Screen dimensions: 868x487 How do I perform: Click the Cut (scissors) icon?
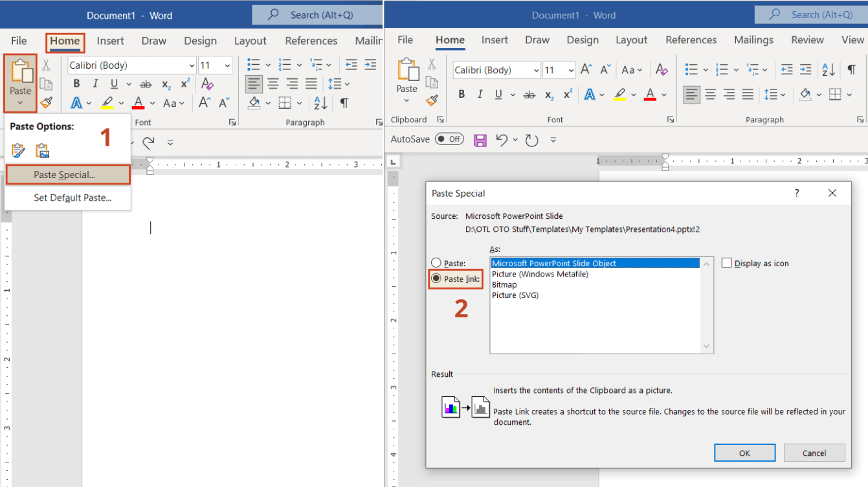coord(47,65)
